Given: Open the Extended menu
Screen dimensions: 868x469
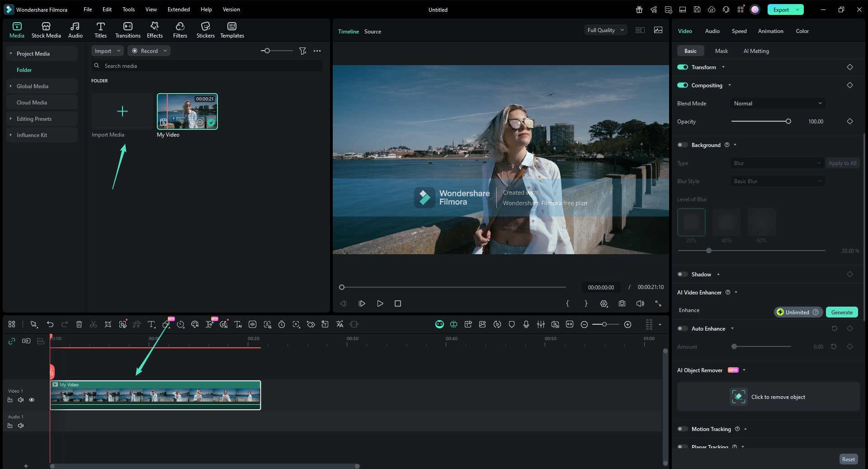Looking at the screenshot, I should 179,9.
